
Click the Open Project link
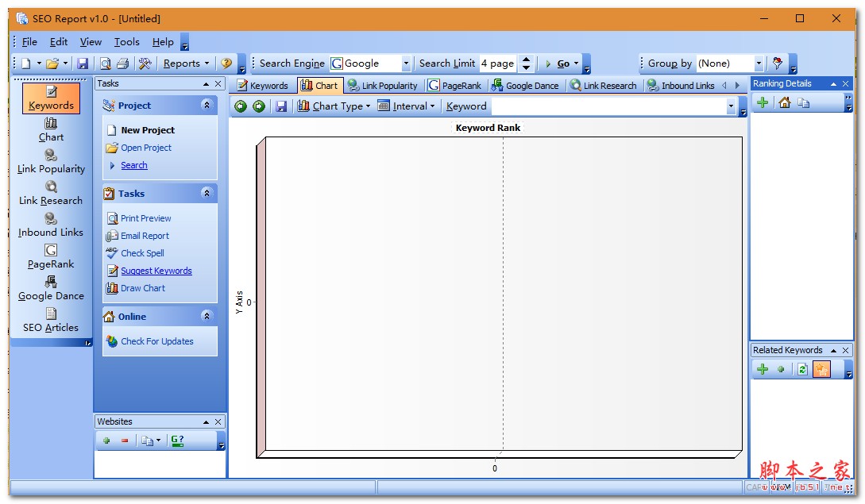tap(146, 148)
